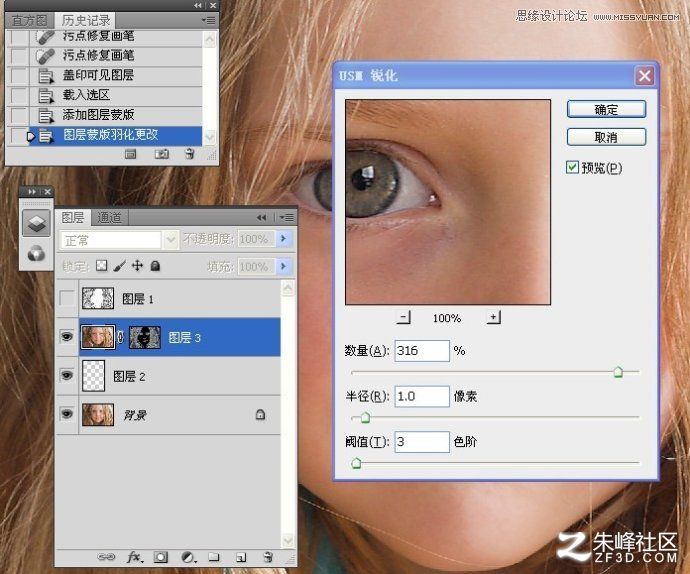Create new snapshot camera icon

tap(161, 154)
